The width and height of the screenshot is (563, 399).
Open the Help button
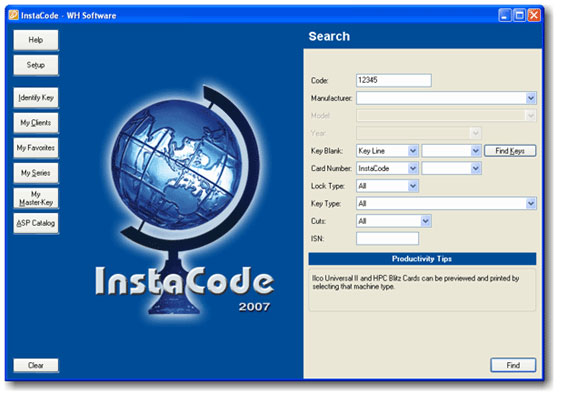(36, 40)
